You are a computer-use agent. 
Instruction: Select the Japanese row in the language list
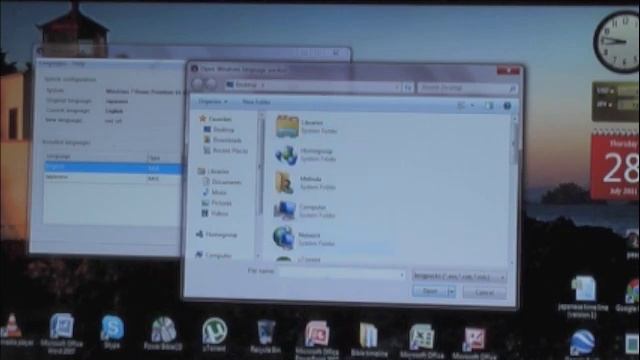(112, 178)
